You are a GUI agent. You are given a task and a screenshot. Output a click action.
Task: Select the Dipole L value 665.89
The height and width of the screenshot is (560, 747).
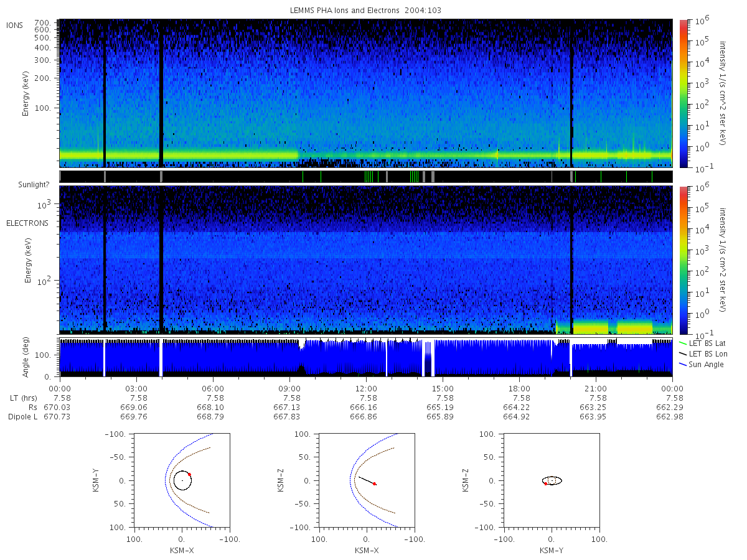[439, 416]
